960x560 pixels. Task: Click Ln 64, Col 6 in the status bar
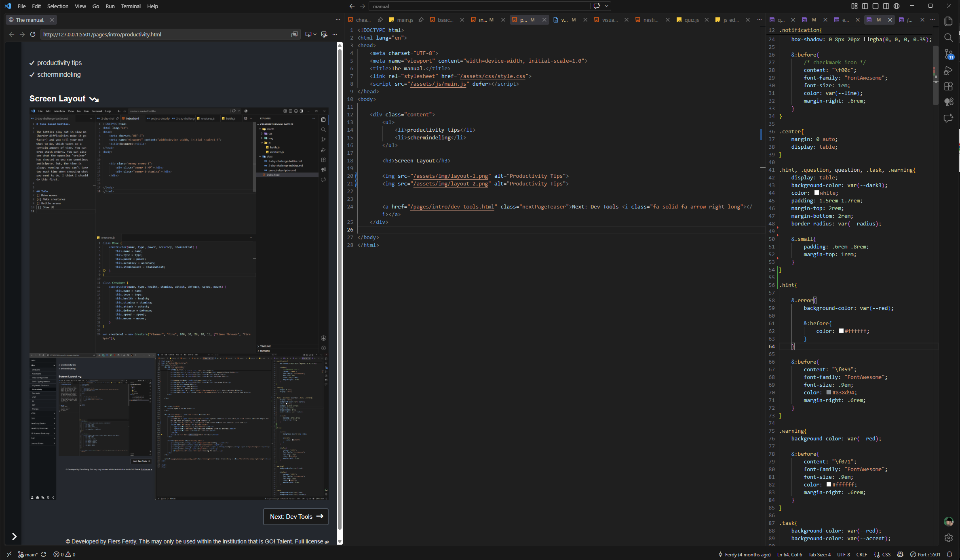coord(789,554)
